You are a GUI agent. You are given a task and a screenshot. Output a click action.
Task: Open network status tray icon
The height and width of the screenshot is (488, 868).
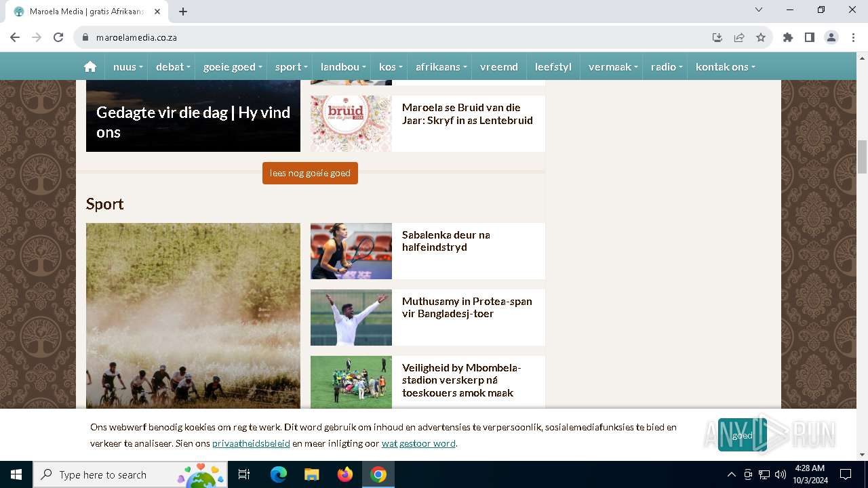pos(764,474)
